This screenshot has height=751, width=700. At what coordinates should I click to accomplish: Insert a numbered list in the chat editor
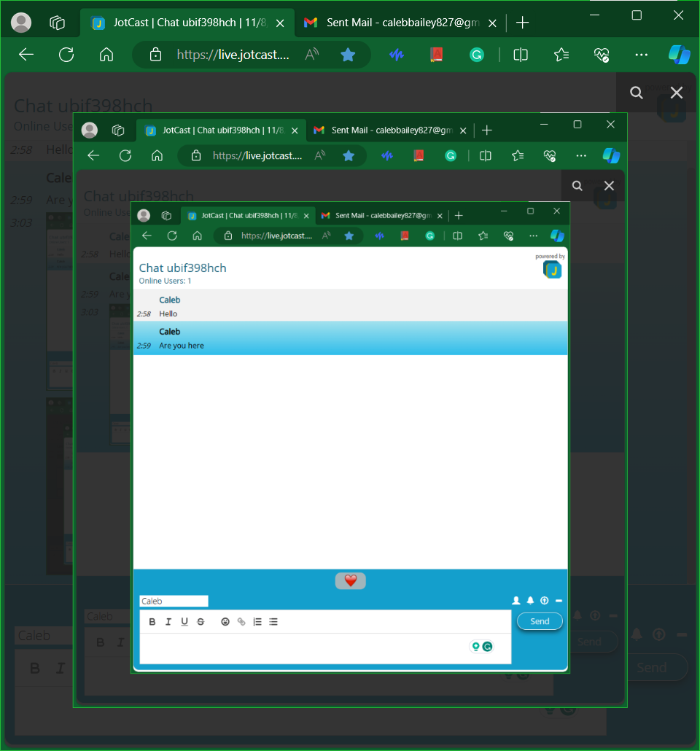257,622
